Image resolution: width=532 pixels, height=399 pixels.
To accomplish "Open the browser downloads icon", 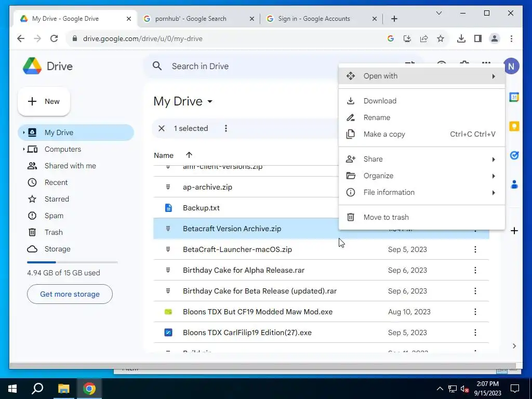I will (x=461, y=38).
